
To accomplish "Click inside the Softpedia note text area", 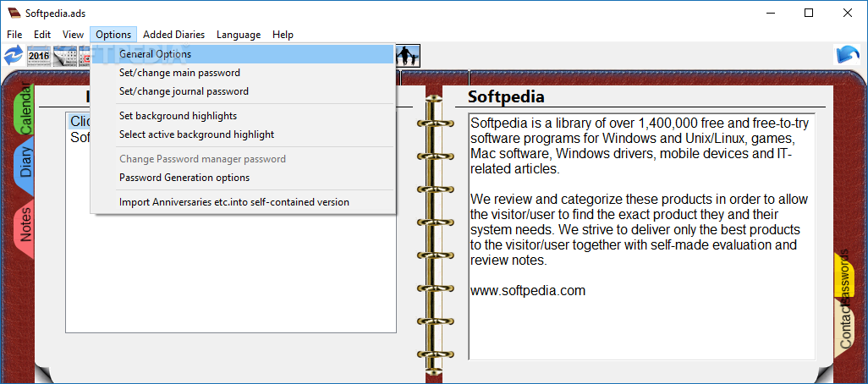I will coord(641,236).
